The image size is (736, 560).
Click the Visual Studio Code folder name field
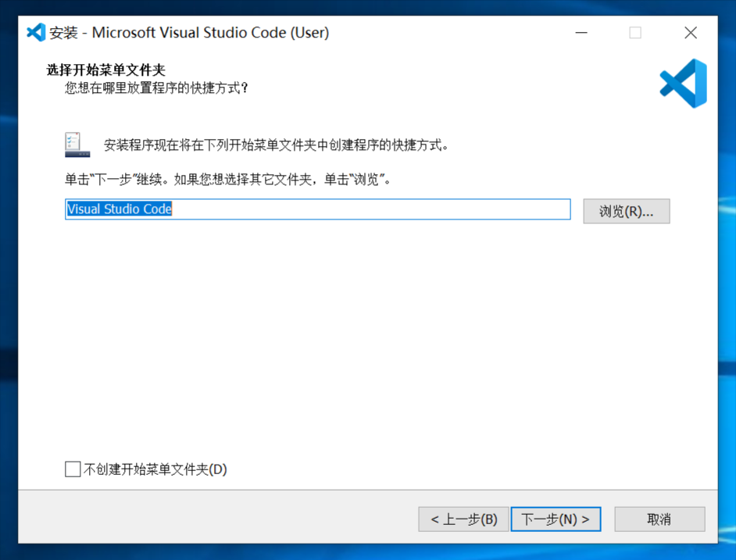point(318,209)
